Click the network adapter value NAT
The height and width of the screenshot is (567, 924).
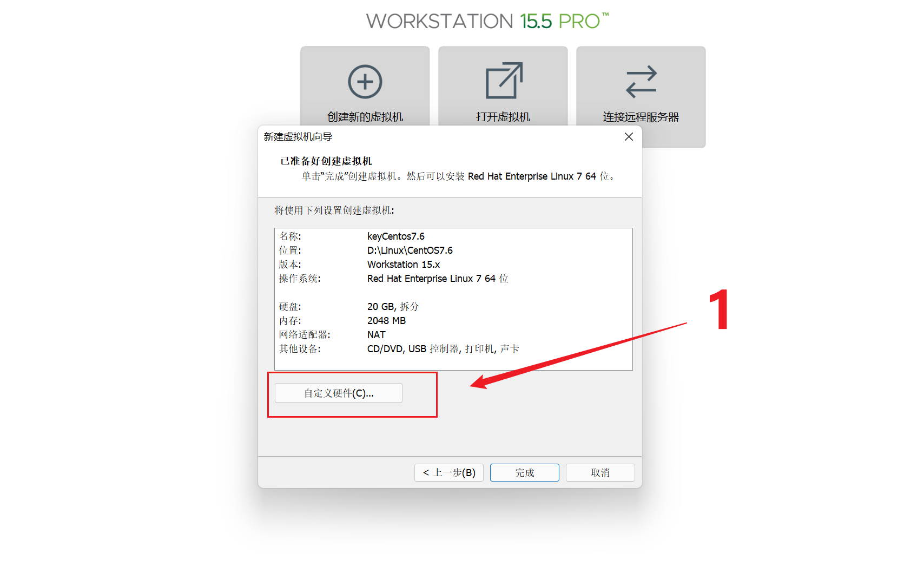point(377,335)
